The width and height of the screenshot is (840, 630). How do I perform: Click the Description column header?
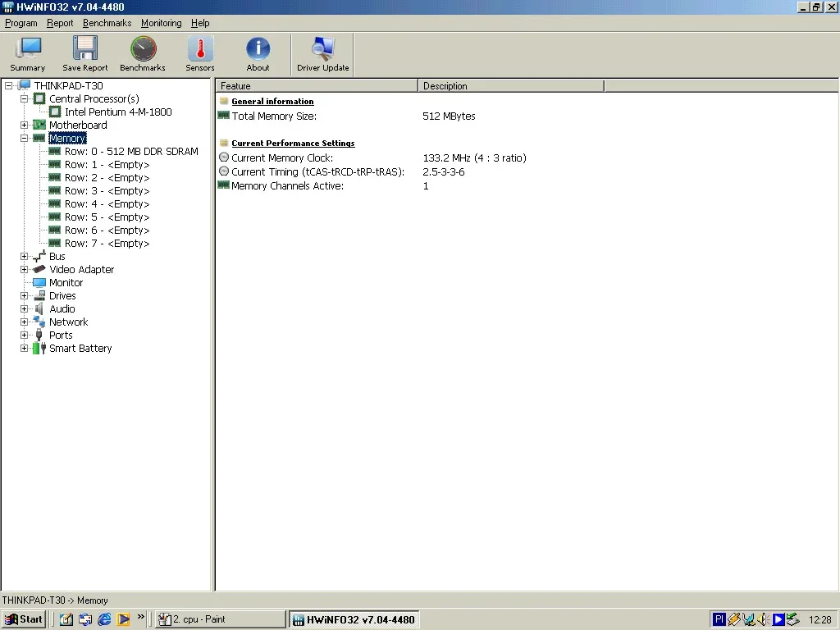(511, 85)
